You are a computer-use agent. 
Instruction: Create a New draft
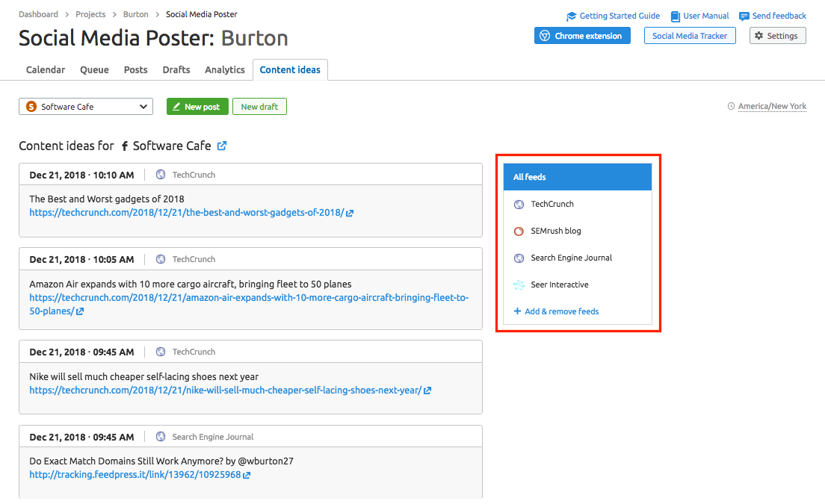(259, 107)
